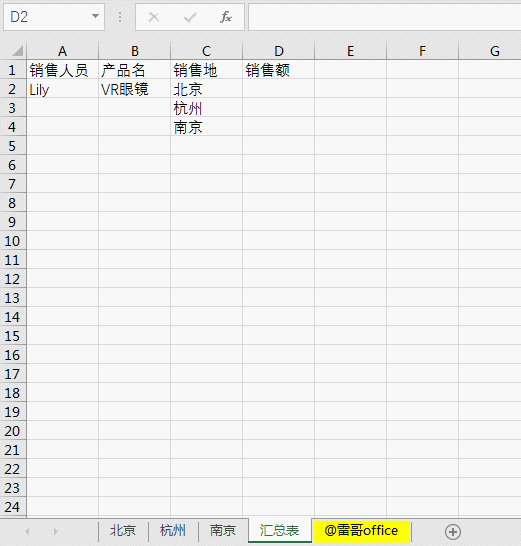This screenshot has width=521, height=546.
Task: Select empty cell D4 beside 南京
Action: (x=279, y=127)
